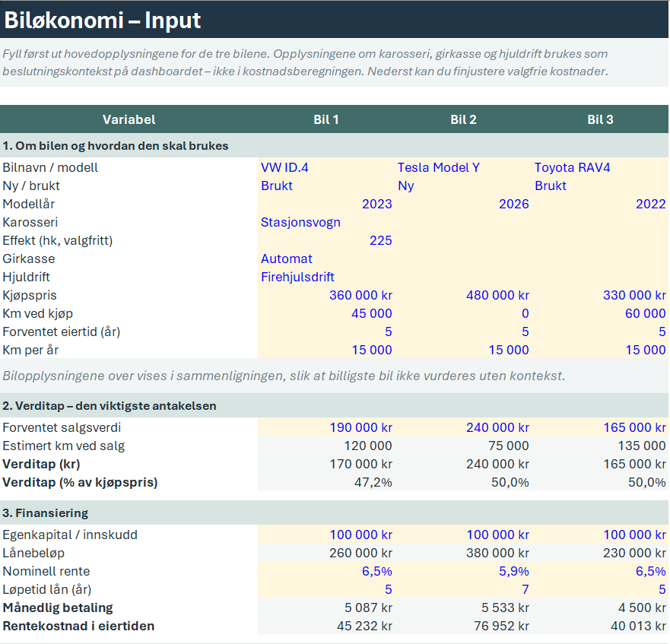Select Rentekostnad 76 952 kr value
The width and height of the screenshot is (670, 644).
501,626
